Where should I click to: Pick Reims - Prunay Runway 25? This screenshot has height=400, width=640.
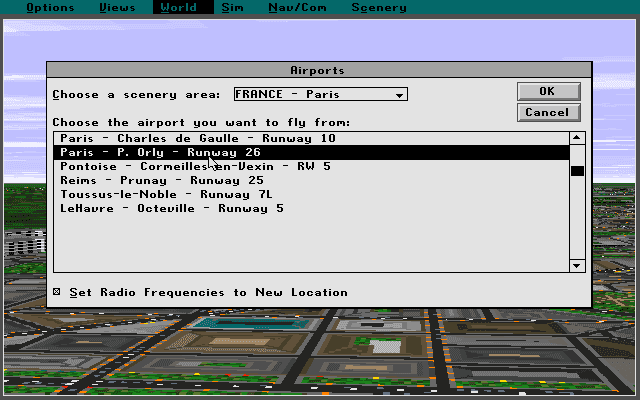[x=162, y=180]
